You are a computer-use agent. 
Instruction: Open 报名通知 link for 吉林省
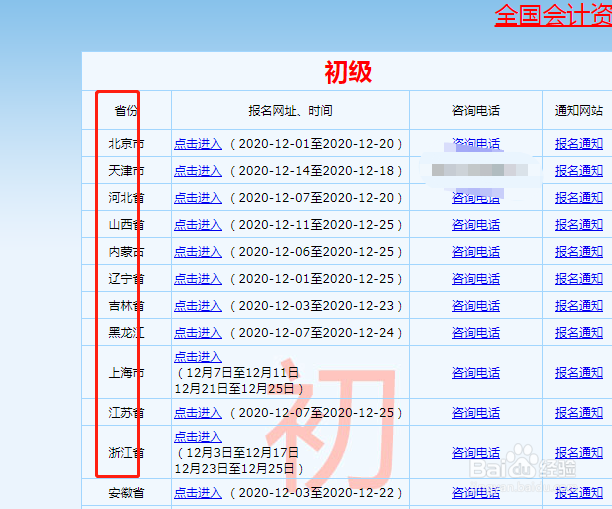579,306
